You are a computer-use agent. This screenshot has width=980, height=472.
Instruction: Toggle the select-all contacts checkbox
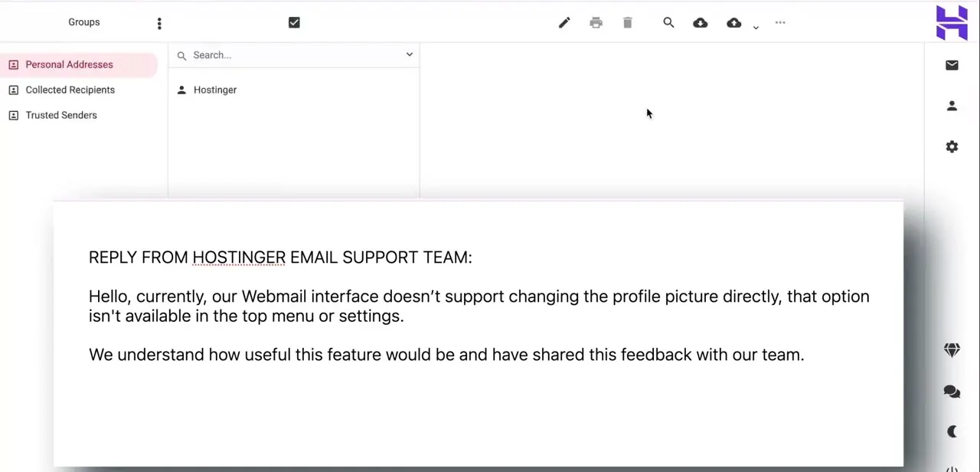tap(294, 23)
